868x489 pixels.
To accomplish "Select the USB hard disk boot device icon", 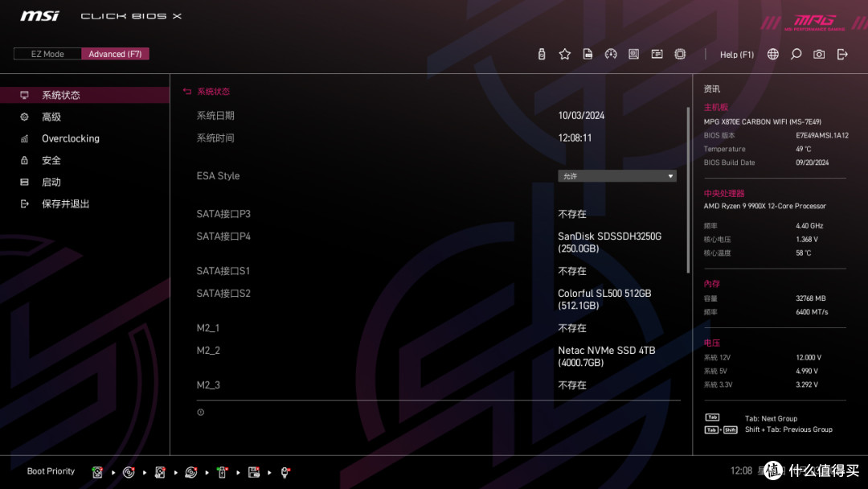I will (x=160, y=472).
